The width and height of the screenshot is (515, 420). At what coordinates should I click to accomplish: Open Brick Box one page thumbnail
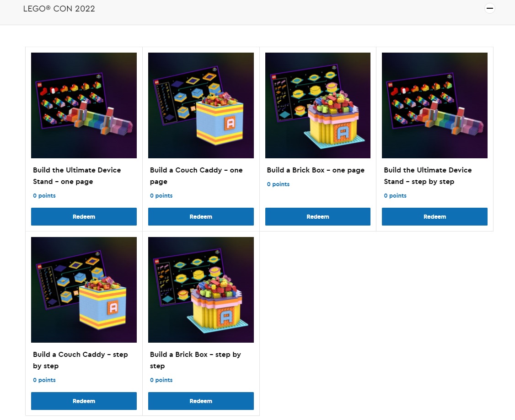point(317,106)
